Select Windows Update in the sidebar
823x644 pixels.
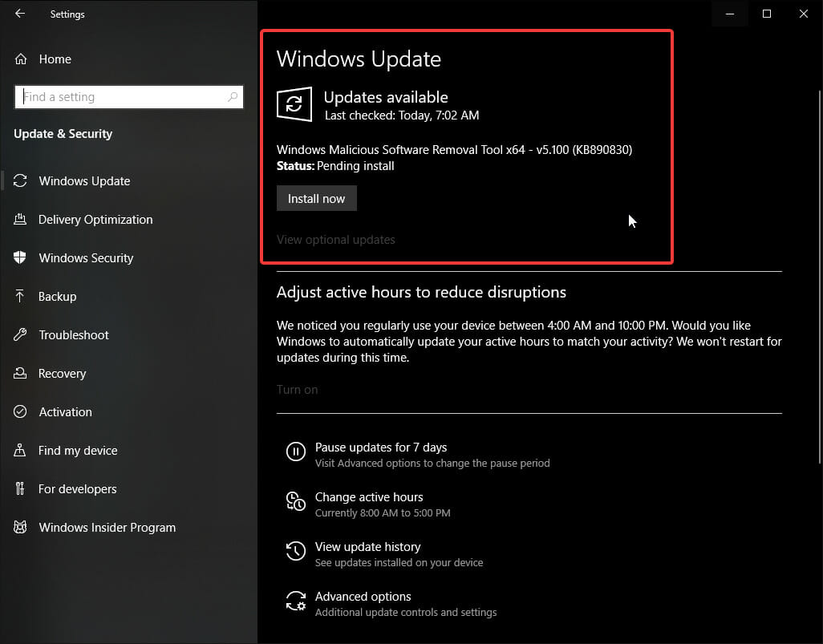pos(84,181)
